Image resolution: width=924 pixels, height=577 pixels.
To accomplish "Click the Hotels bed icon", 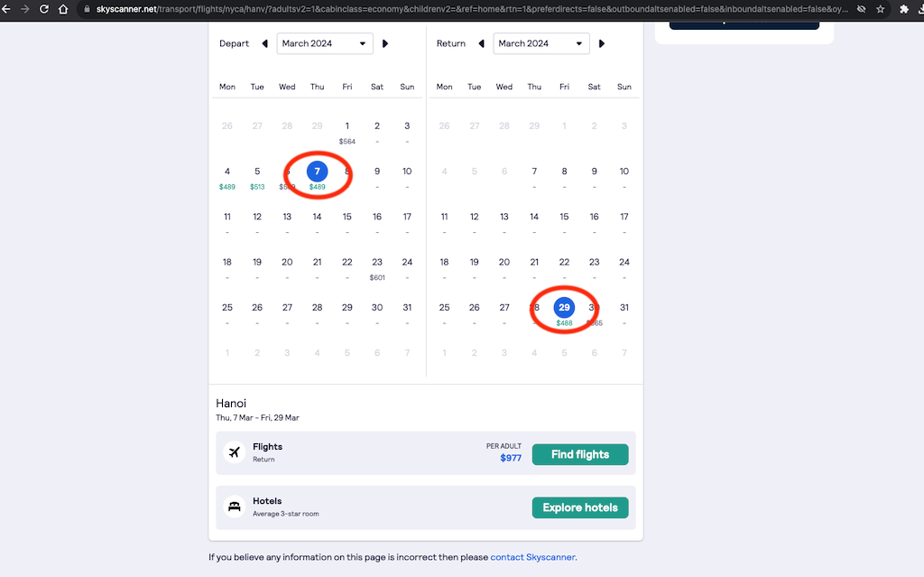I will 236,506.
